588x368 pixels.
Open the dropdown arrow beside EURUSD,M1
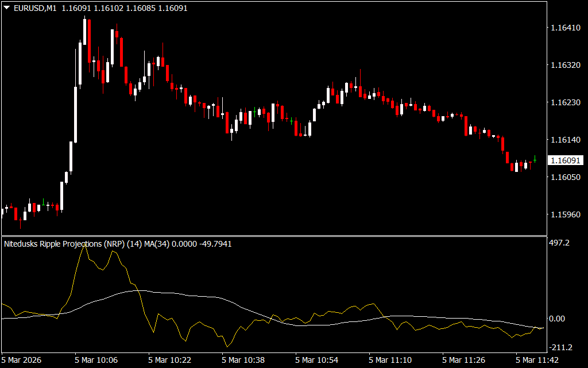coord(6,9)
